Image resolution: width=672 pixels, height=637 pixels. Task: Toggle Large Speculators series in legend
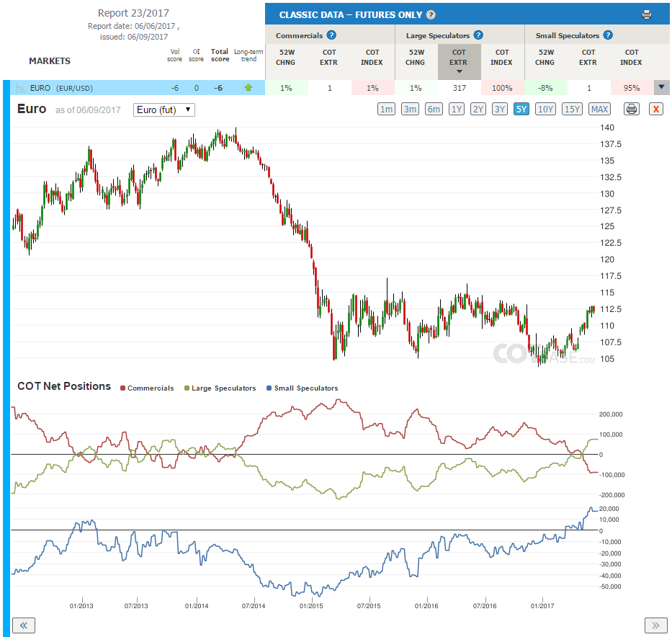point(220,388)
